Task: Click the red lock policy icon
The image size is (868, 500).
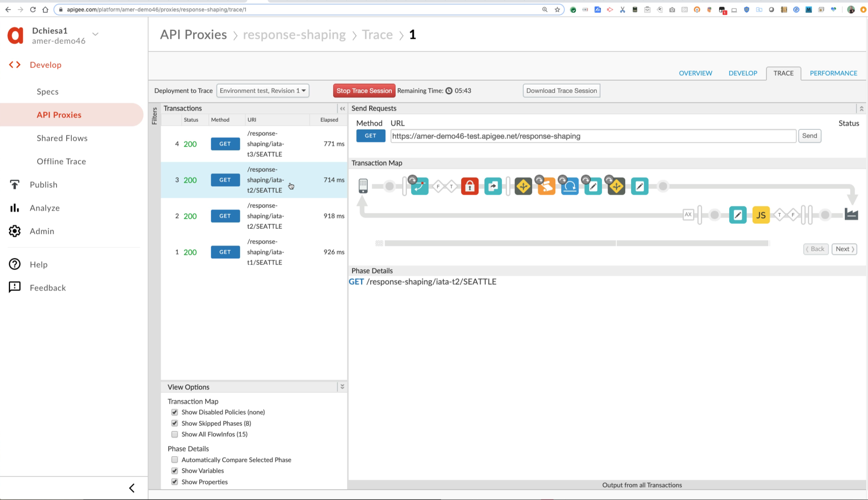Action: (x=470, y=187)
